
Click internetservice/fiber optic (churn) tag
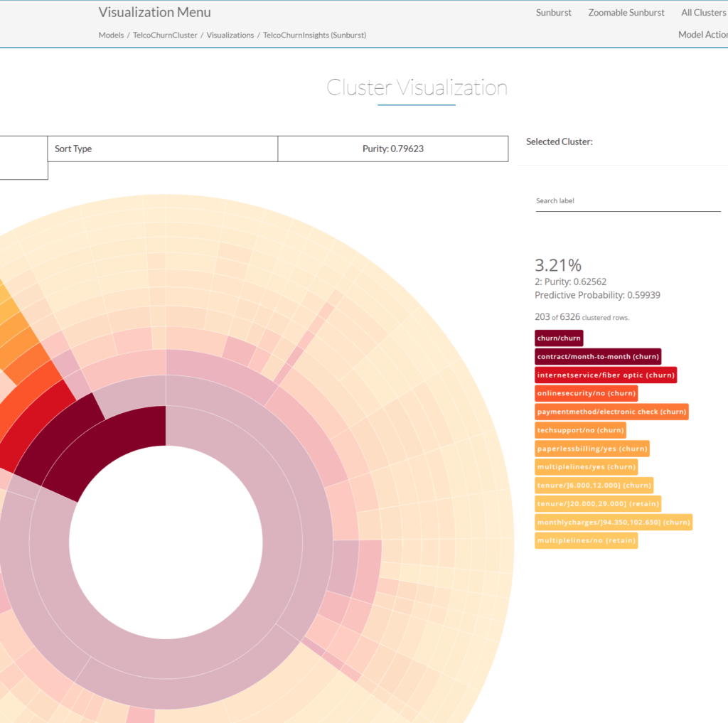(x=605, y=375)
